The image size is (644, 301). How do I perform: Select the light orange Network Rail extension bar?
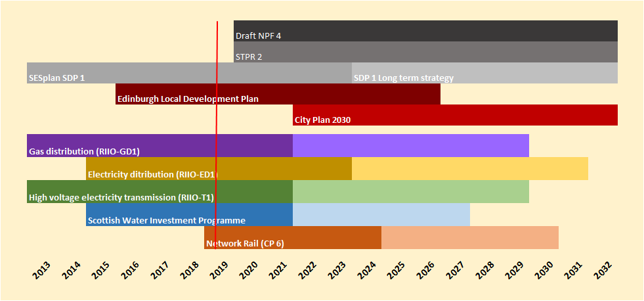point(469,238)
